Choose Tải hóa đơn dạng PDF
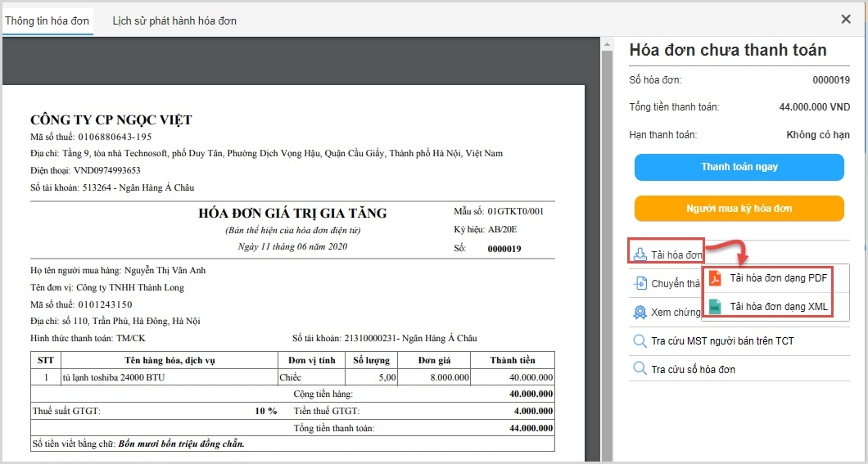Viewport: 868px width, 464px height. [778, 277]
